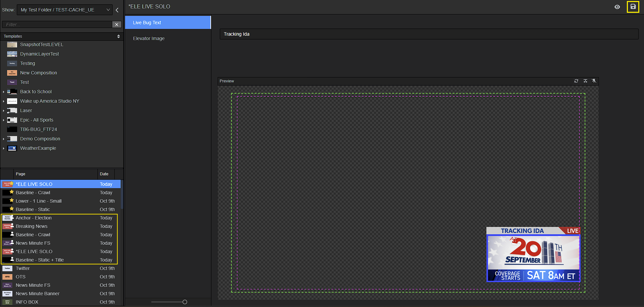Select the Breaking News page
The width and height of the screenshot is (644, 307).
(x=32, y=226)
